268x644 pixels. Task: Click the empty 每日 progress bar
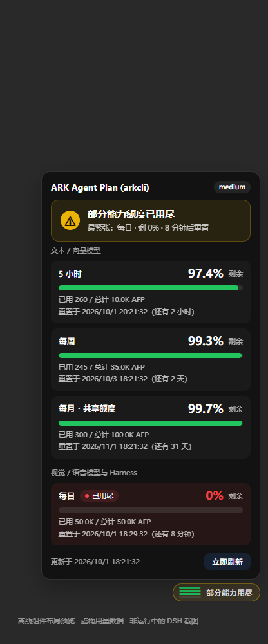[x=151, y=510]
